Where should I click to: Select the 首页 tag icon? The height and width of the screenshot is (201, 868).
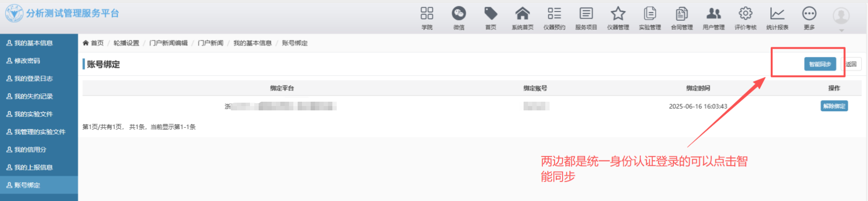[x=490, y=13]
